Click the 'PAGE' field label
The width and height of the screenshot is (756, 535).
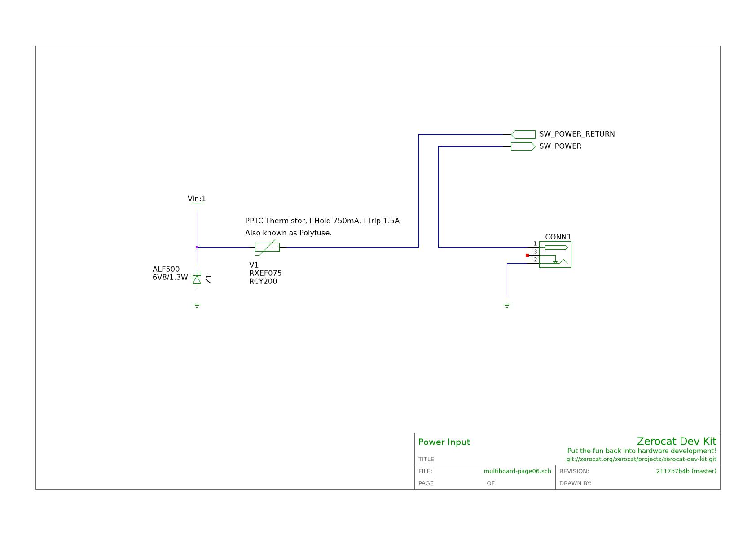426,483
